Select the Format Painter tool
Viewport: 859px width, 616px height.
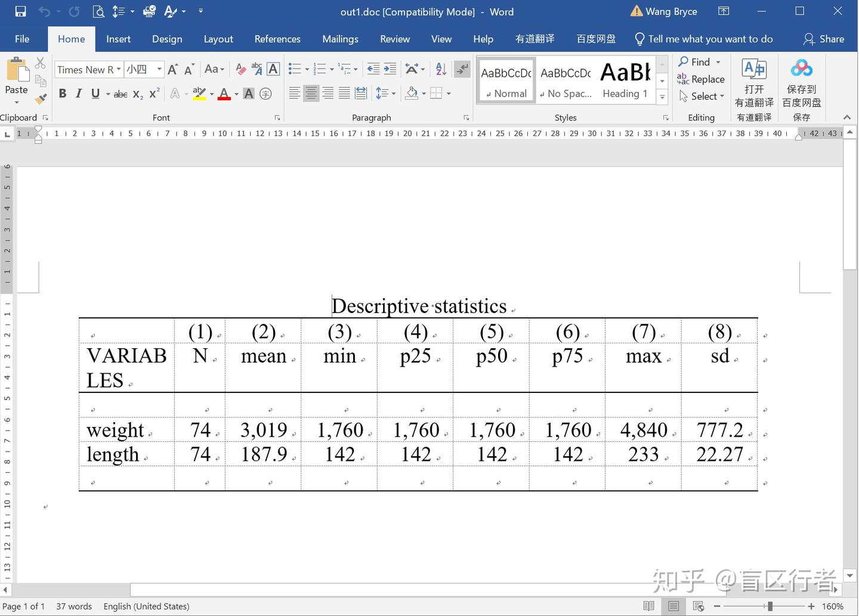click(x=40, y=98)
